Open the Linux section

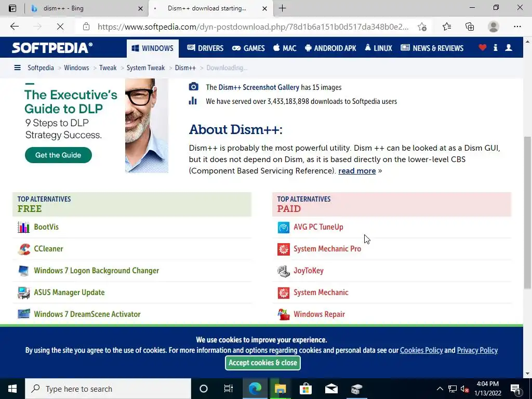coord(378,48)
